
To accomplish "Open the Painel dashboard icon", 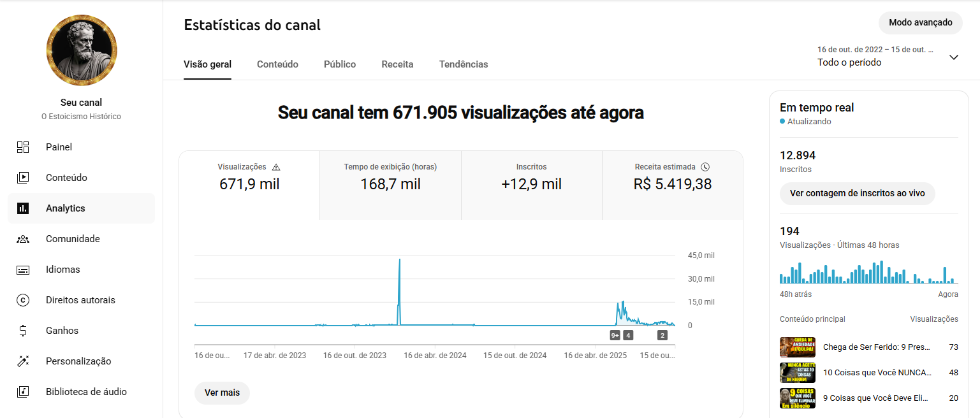I will coord(23,147).
